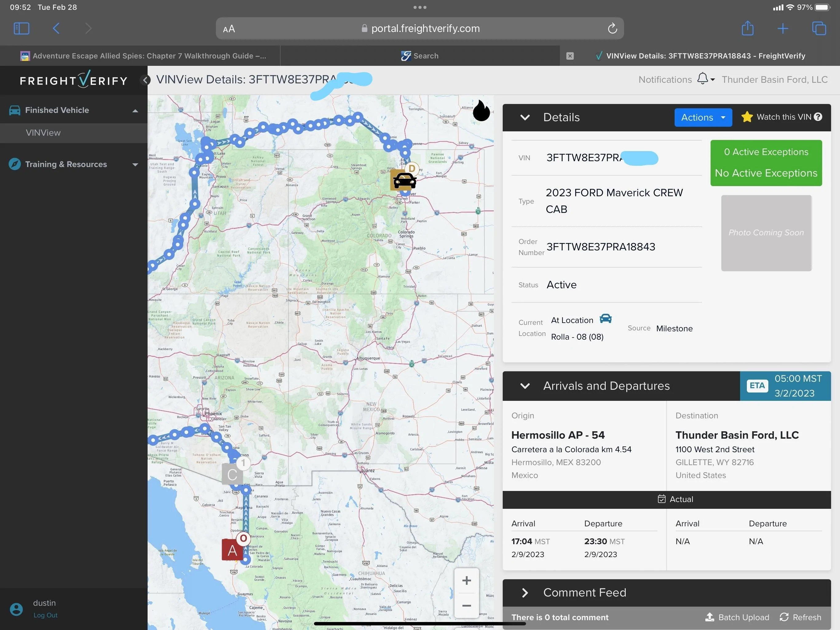
Task: Open the Actions dropdown
Action: (703, 118)
